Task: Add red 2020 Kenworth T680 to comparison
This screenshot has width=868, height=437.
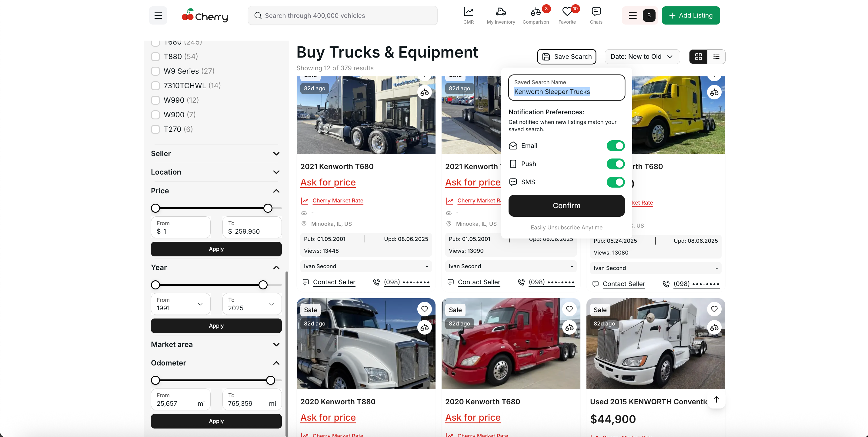Action: point(569,328)
